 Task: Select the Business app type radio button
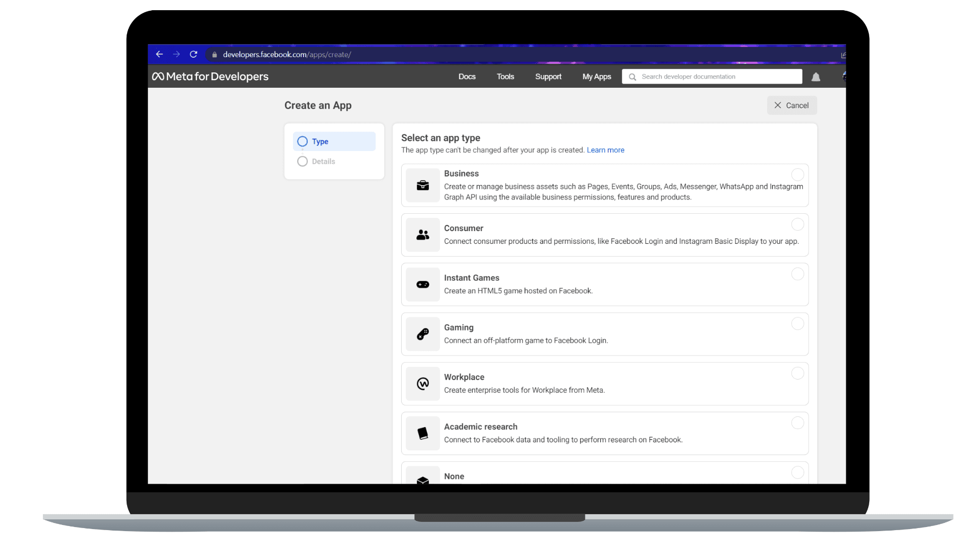(x=797, y=174)
